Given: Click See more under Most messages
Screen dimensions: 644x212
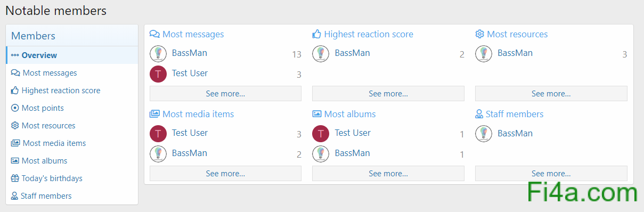Looking at the screenshot, I should [225, 94].
